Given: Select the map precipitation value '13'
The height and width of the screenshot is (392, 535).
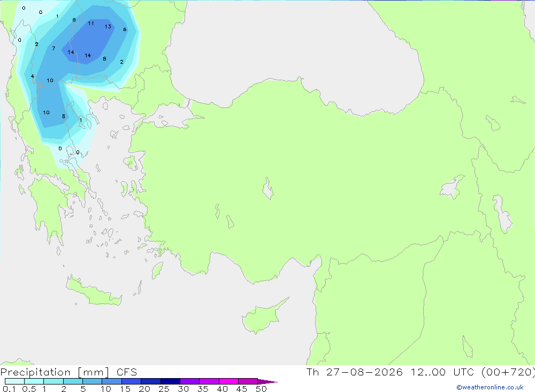Looking at the screenshot, I should tap(108, 26).
